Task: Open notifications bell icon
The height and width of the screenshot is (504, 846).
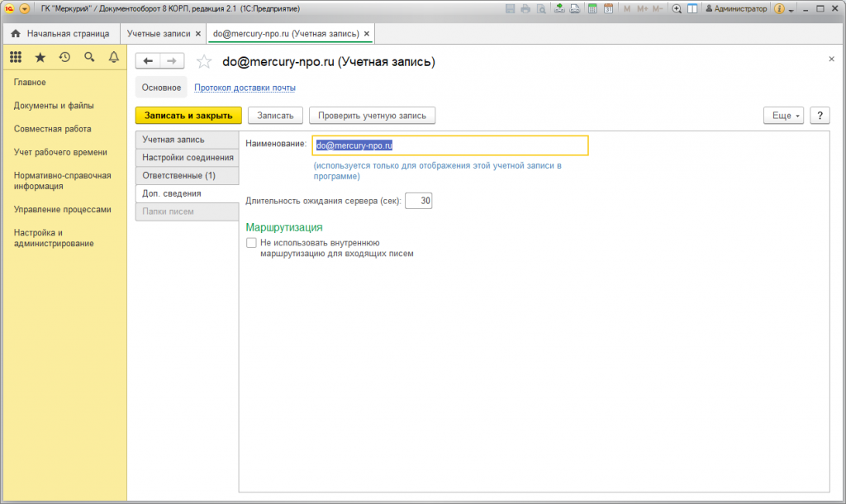Action: [x=114, y=57]
